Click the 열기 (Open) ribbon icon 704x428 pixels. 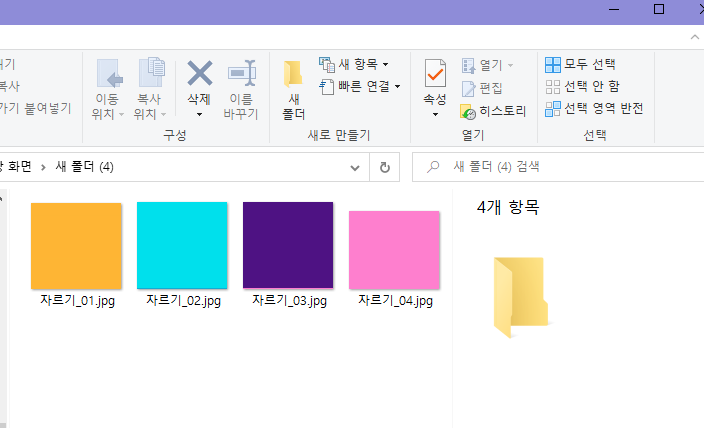468,66
